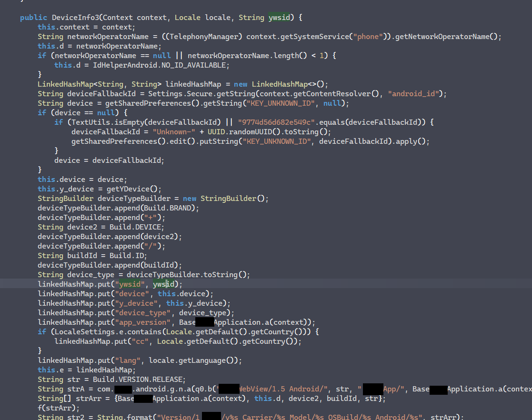
Task: Click "networkOperatorName.length()" in the if condition
Action: coord(247,56)
